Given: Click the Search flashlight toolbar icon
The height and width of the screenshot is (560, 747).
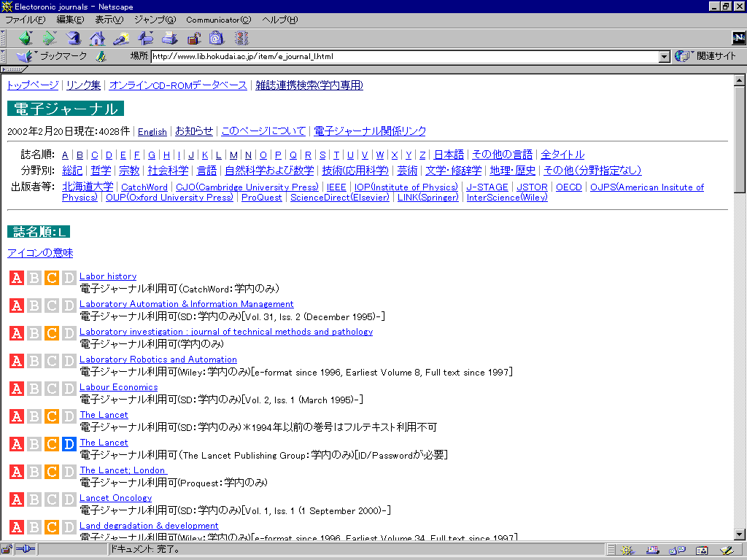Looking at the screenshot, I should point(121,38).
